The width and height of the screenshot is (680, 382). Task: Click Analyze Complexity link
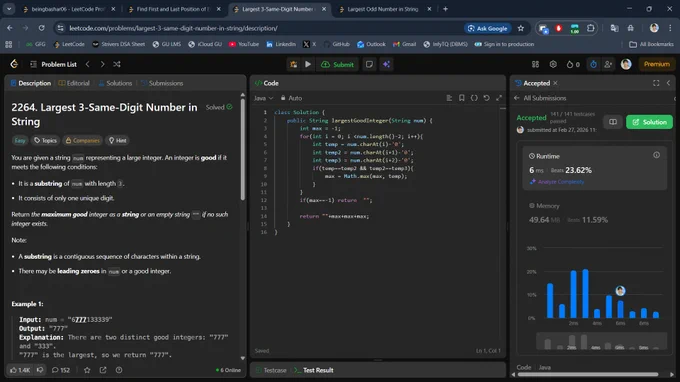coord(557,182)
